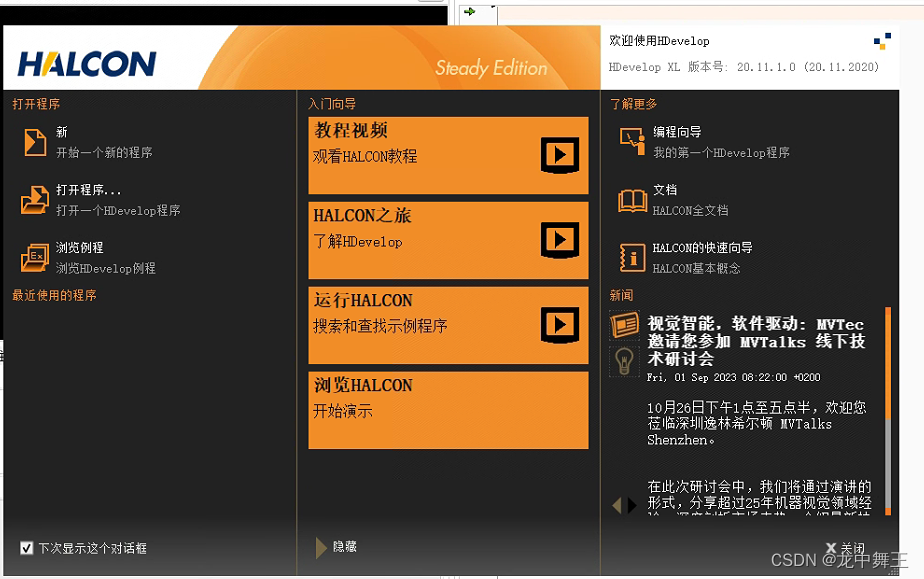Play the 教程视频 tutorial video button
The image size is (924, 579).
[560, 155]
